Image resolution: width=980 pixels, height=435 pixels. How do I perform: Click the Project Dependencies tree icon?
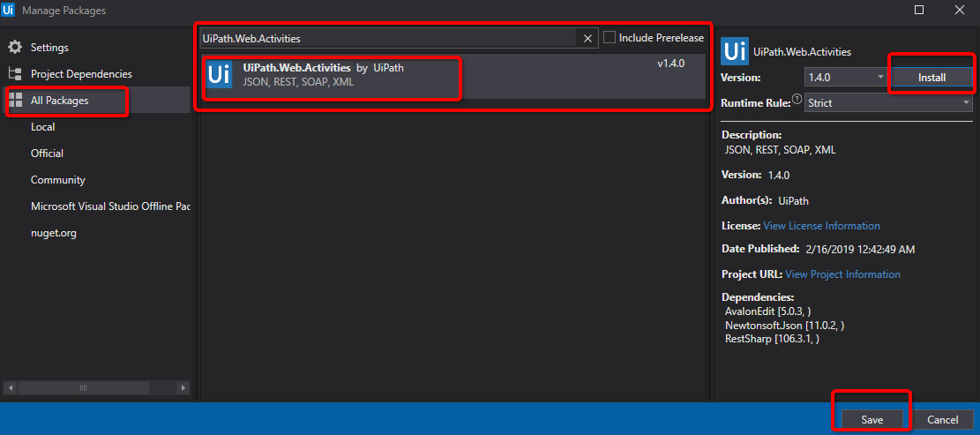click(15, 74)
